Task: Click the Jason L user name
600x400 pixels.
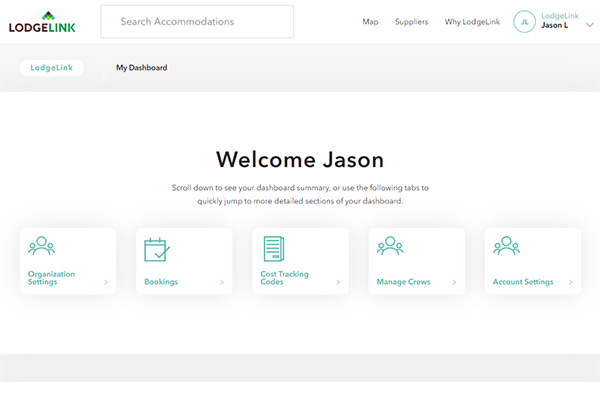Action: click(x=554, y=25)
